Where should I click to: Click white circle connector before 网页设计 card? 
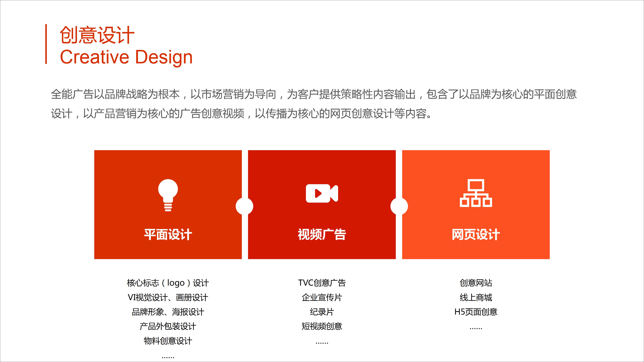(399, 206)
